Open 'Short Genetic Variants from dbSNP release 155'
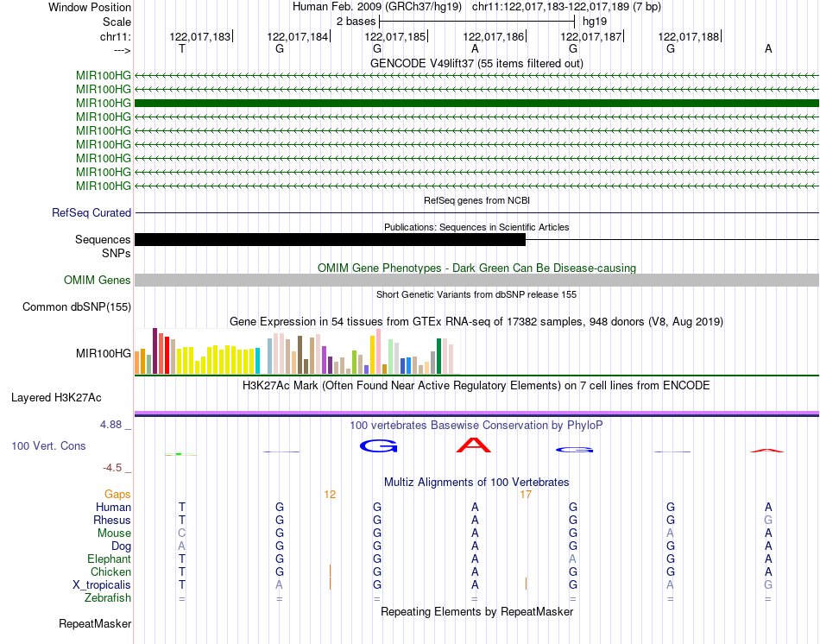The height and width of the screenshot is (644, 820). pos(476,294)
